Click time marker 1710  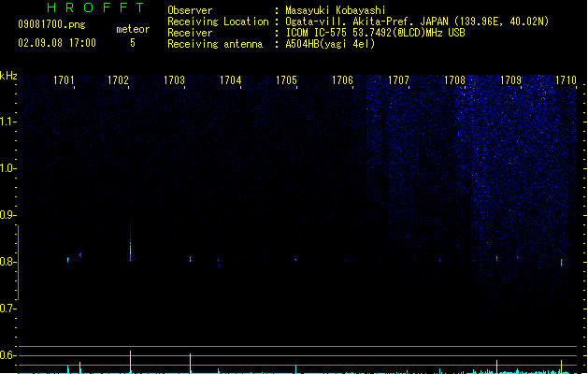pyautogui.click(x=566, y=80)
